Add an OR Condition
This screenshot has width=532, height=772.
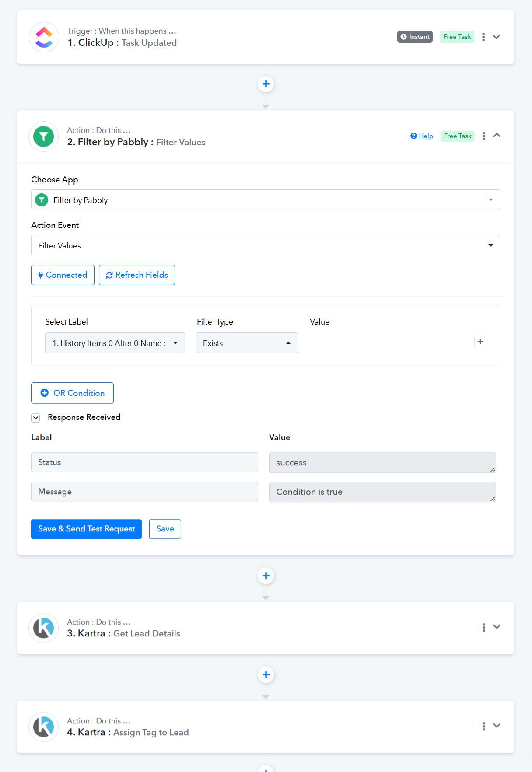72,393
